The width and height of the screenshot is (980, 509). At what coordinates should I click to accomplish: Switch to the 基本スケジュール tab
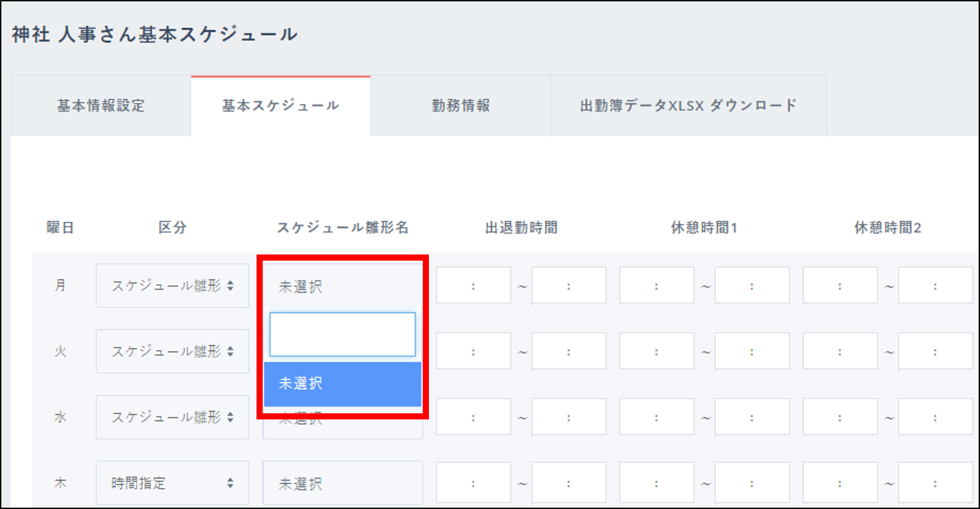(x=280, y=106)
